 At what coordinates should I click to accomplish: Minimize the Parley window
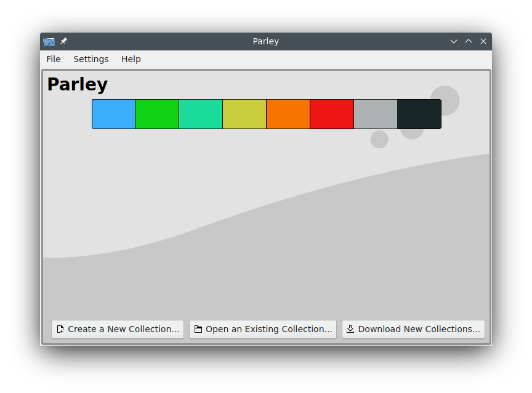[454, 41]
